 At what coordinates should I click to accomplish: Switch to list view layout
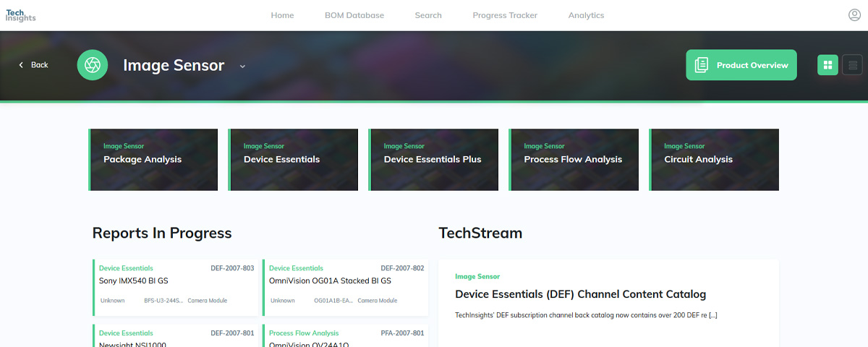pos(853,65)
